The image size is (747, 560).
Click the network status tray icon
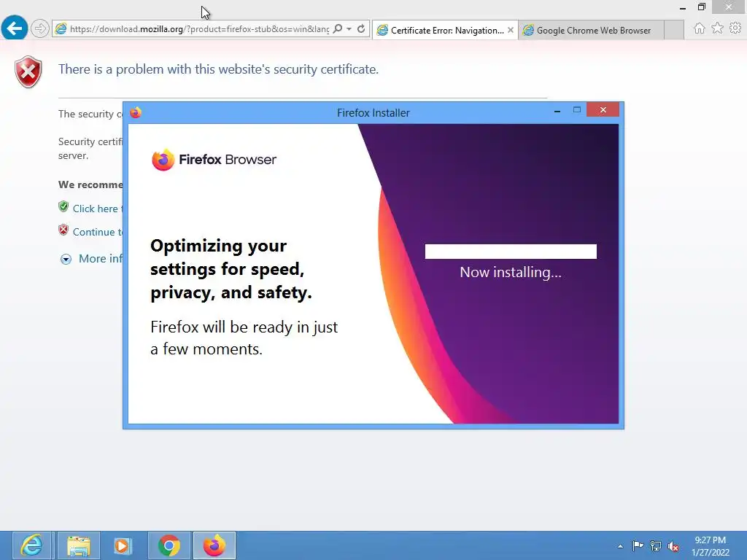[x=656, y=546]
